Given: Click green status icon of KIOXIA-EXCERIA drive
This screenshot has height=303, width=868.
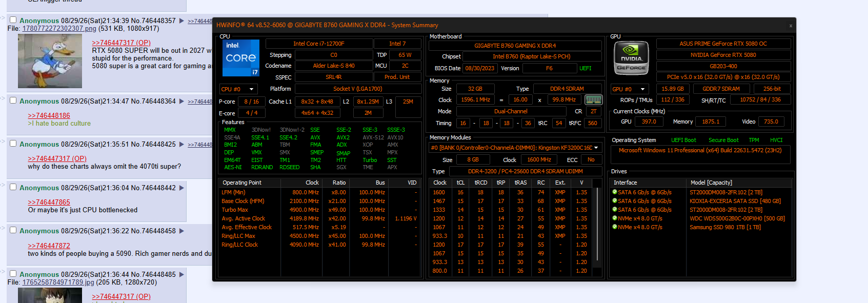Looking at the screenshot, I should 615,201.
